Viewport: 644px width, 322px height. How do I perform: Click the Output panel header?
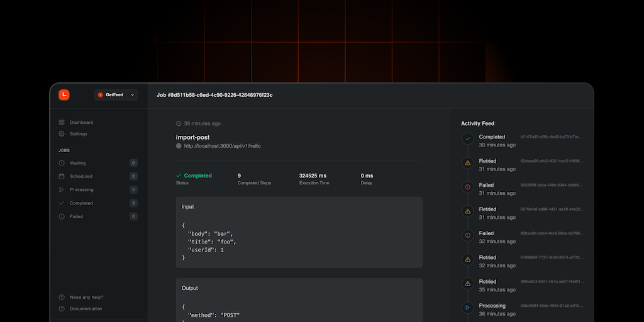(299, 288)
